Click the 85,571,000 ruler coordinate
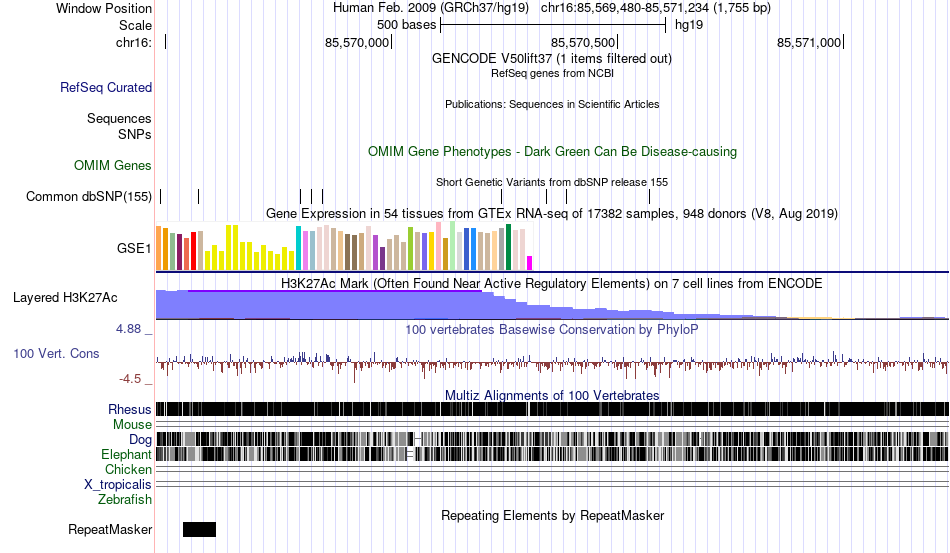950x553 pixels. [x=809, y=42]
